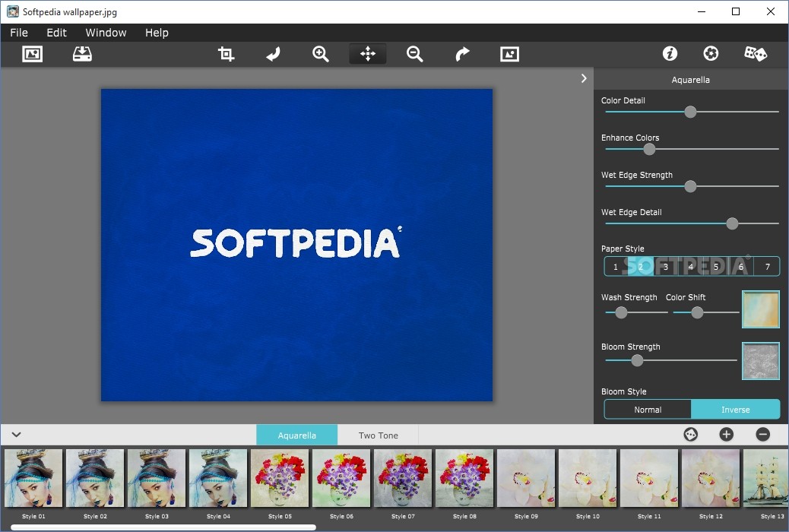Select Paper Style 7
This screenshot has height=532, width=789.
(768, 267)
